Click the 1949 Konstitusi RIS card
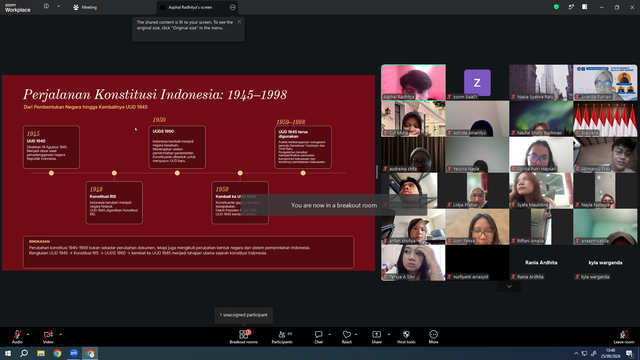Screen dimensions: 640x360 pos(114,203)
